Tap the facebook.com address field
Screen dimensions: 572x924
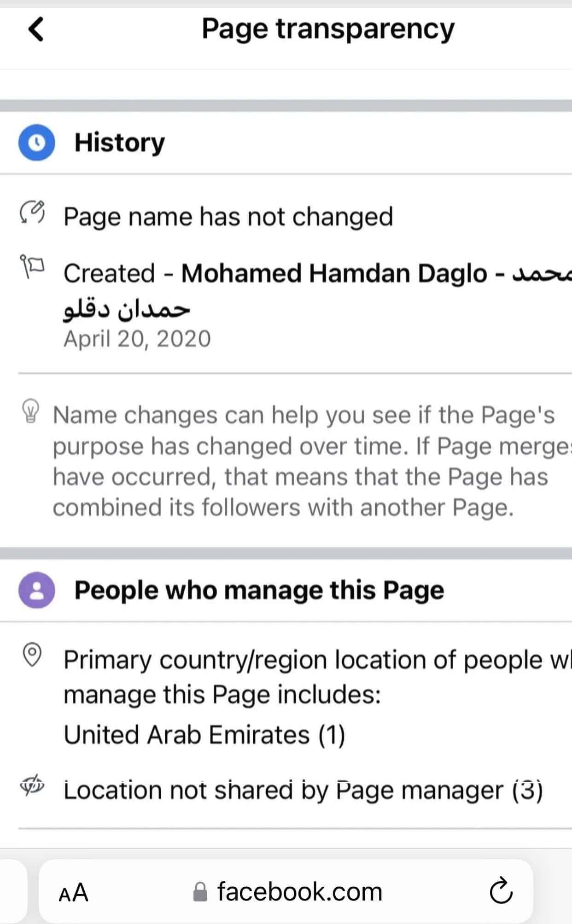[x=299, y=892]
